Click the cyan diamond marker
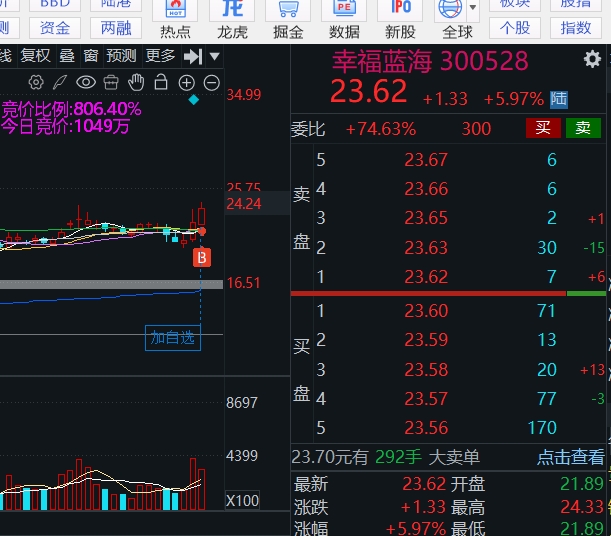611x536 pixels. coord(194,100)
